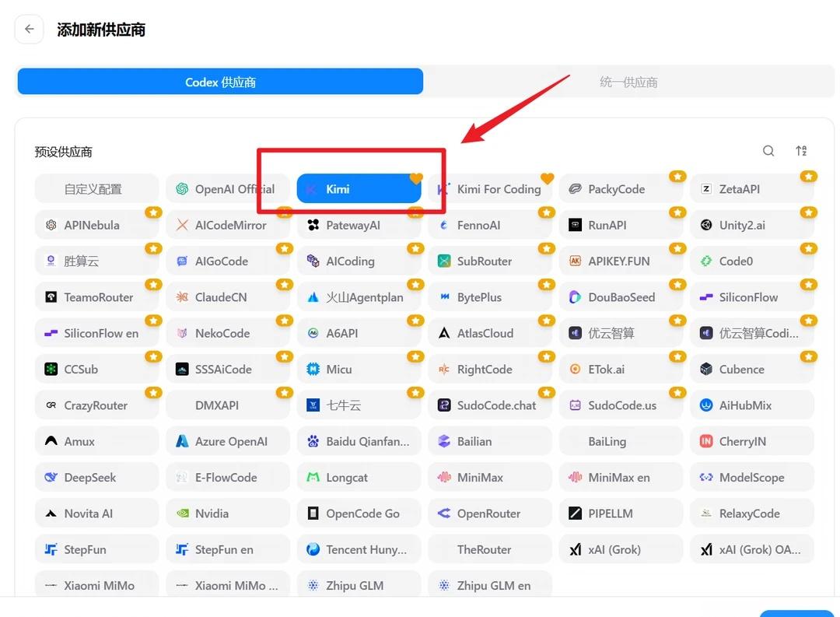Choose OpenCode Go provider
The width and height of the screenshot is (840, 617).
(x=359, y=513)
